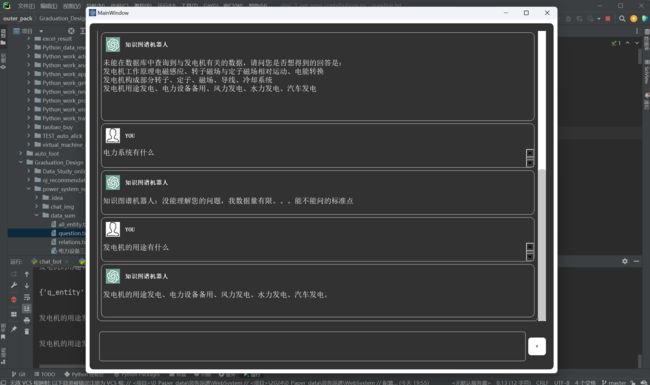Screen dimensions: 650x385
Task: Select the user message text 电力系统有什么
Action: (x=129, y=153)
